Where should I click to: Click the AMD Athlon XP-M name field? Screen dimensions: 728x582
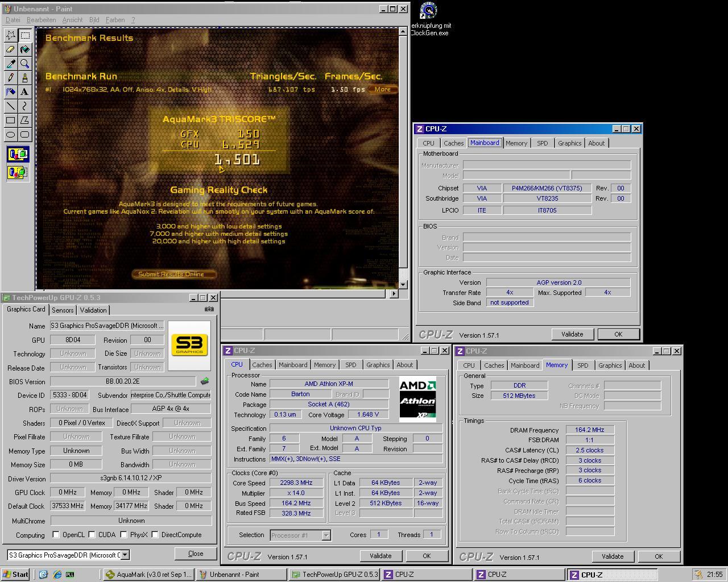(x=329, y=384)
